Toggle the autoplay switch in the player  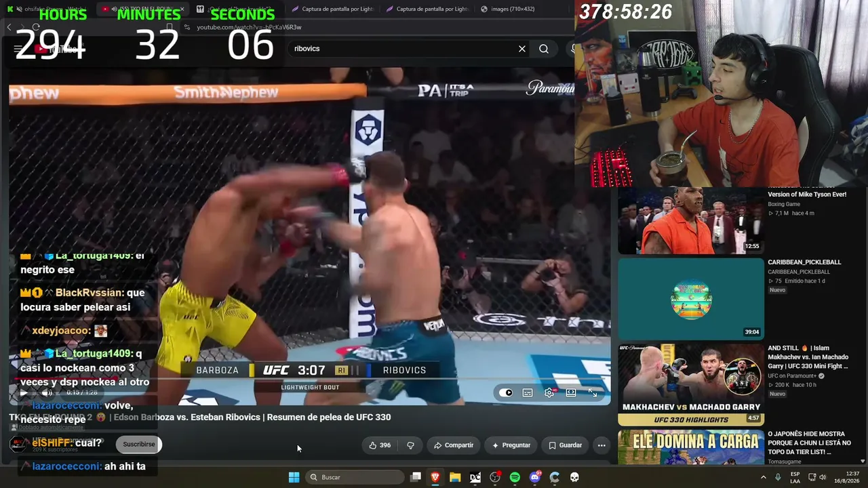pyautogui.click(x=506, y=392)
